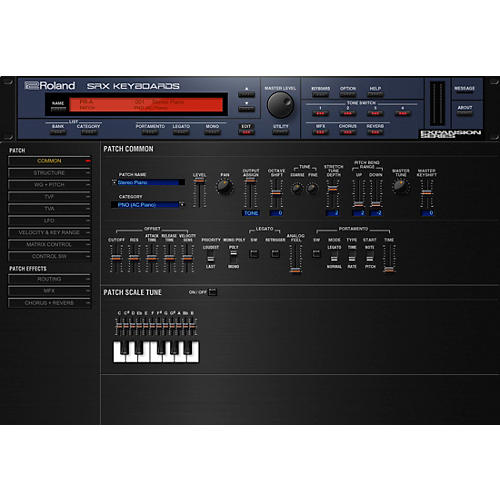Open the Chorus + Reverb tab
This screenshot has height=500, width=500.
coord(49,303)
